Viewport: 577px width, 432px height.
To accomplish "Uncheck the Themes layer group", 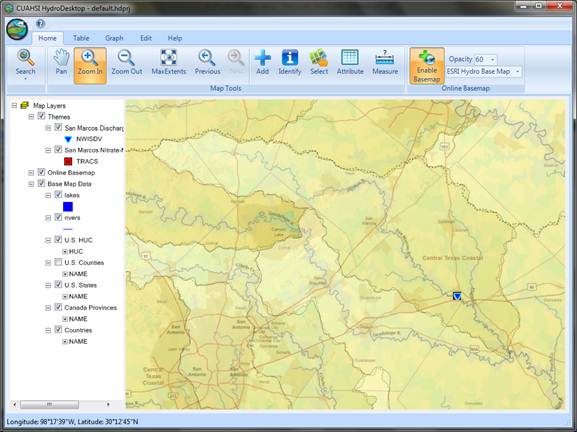I will (x=41, y=117).
